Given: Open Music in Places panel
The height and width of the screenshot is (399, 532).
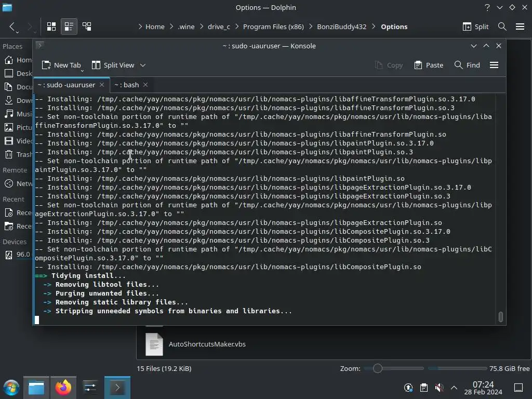Looking at the screenshot, I should (18, 114).
